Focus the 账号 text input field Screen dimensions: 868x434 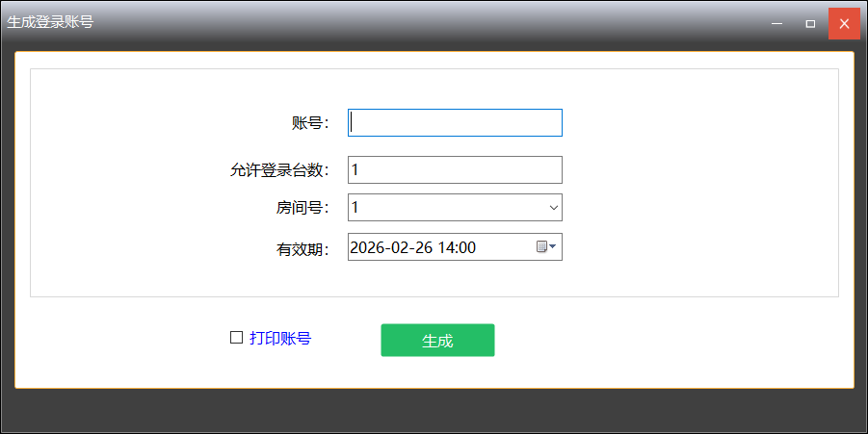tap(455, 123)
